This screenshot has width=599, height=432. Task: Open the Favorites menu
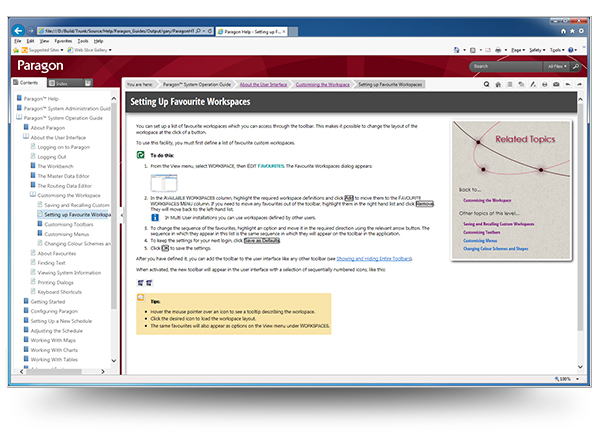click(63, 41)
